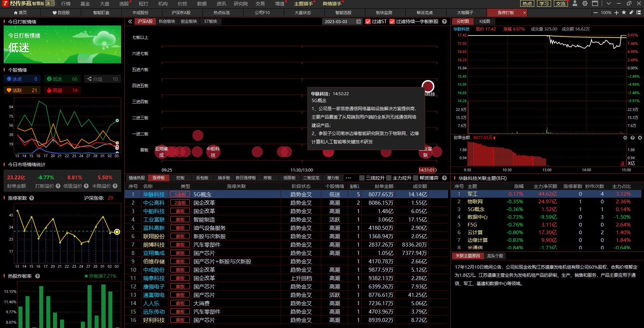Close the 封单金额 chart panel

coord(640,138)
